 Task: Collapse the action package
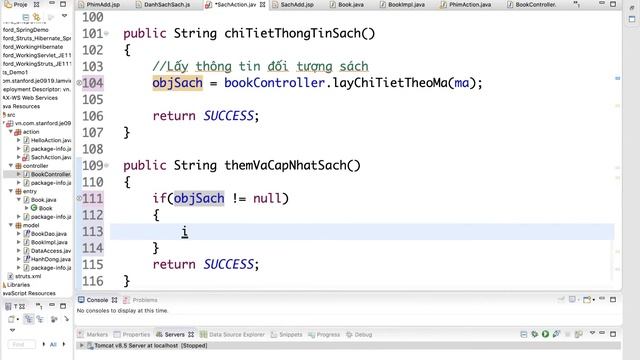pyautogui.click(x=11, y=132)
